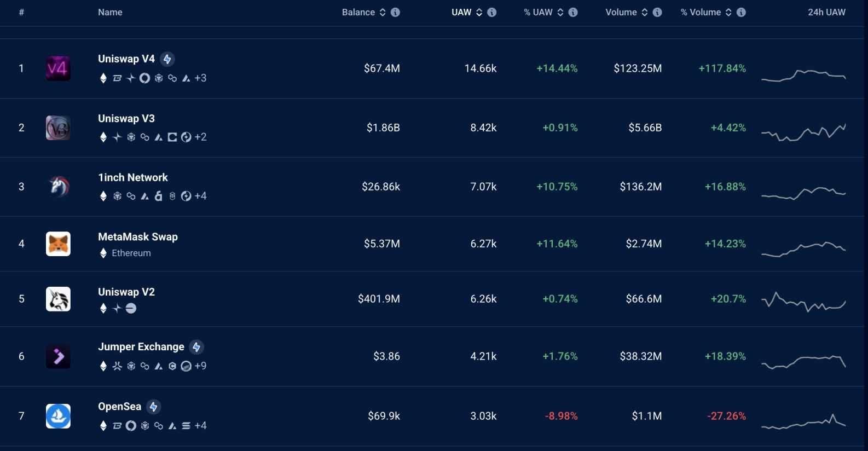Open the OpenSea sailboat logo
The width and height of the screenshot is (868, 451).
pyautogui.click(x=58, y=416)
